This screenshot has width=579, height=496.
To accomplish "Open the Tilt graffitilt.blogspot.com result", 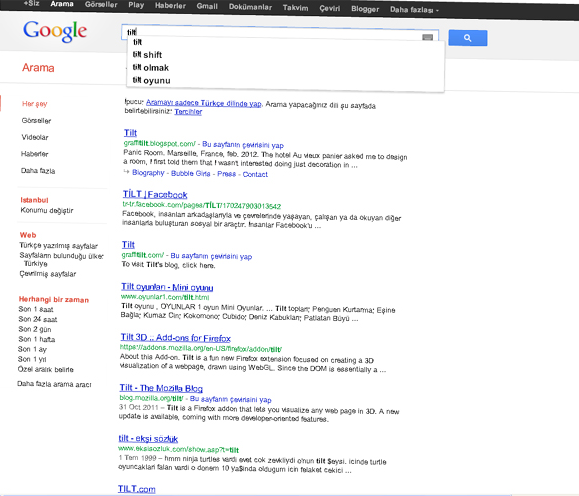I will [x=130, y=133].
